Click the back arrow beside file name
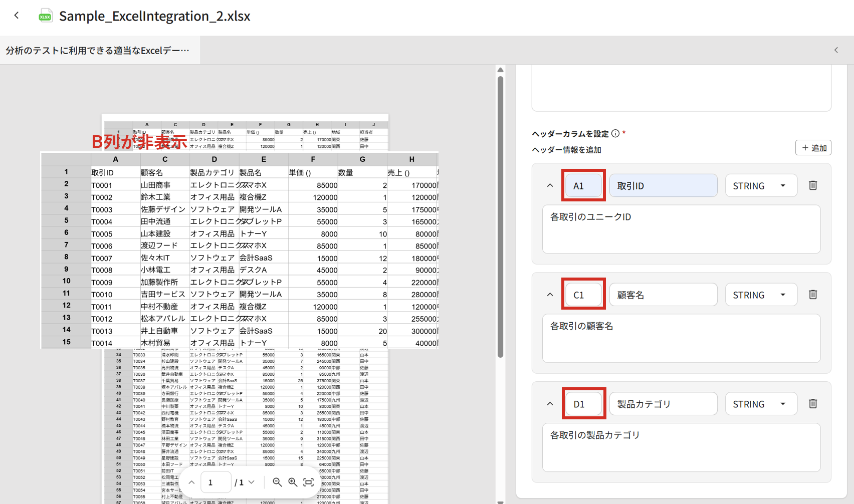854x504 pixels. tap(17, 16)
